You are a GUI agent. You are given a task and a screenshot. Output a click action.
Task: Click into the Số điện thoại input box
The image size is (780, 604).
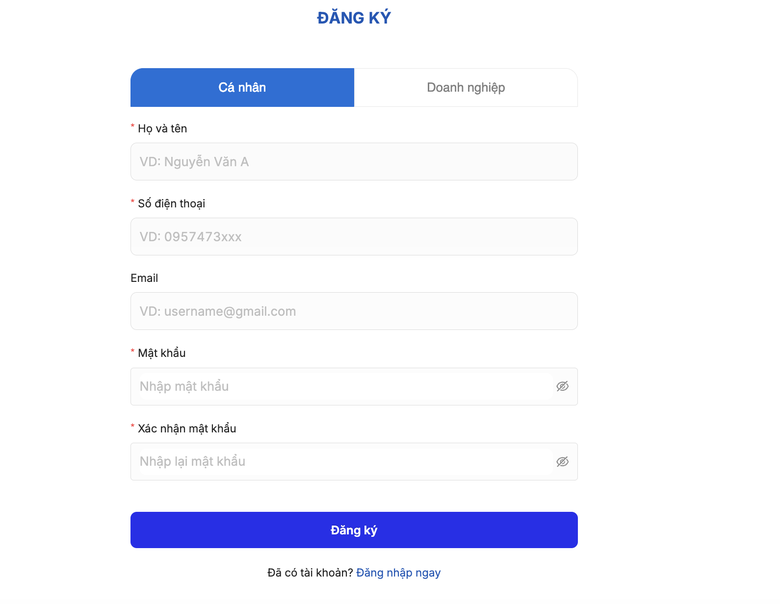(354, 237)
